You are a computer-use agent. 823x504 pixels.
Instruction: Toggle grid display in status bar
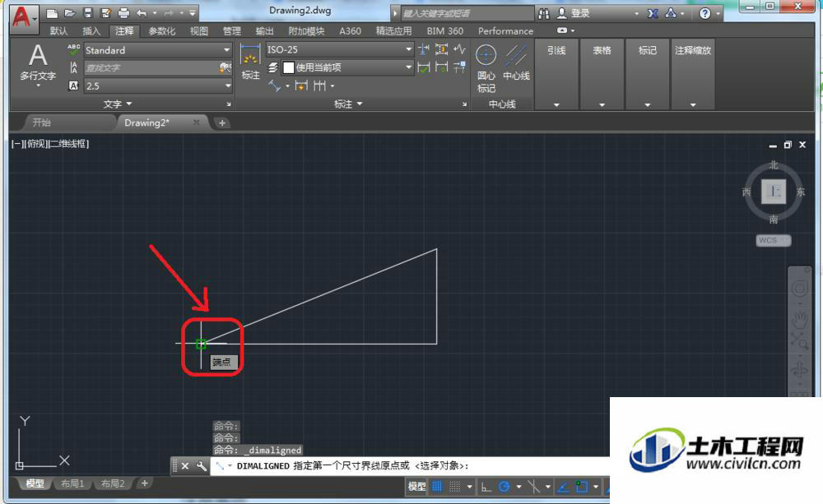pyautogui.click(x=437, y=487)
